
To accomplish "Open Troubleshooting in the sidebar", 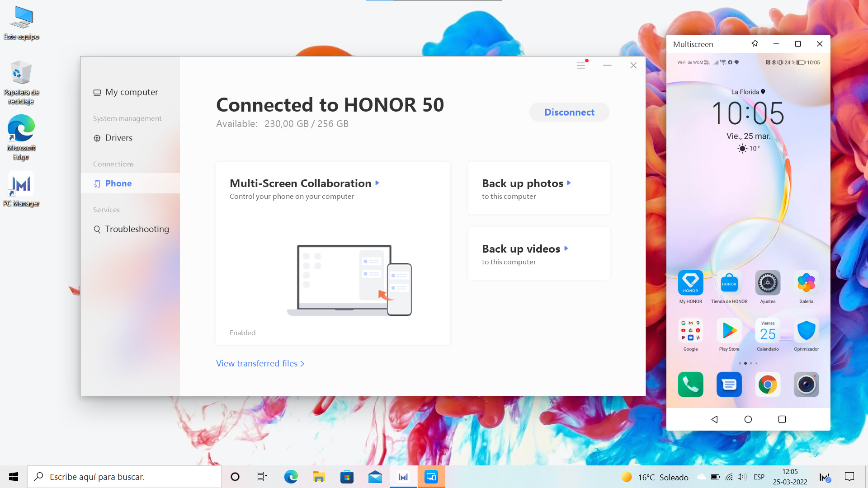I will (x=137, y=229).
